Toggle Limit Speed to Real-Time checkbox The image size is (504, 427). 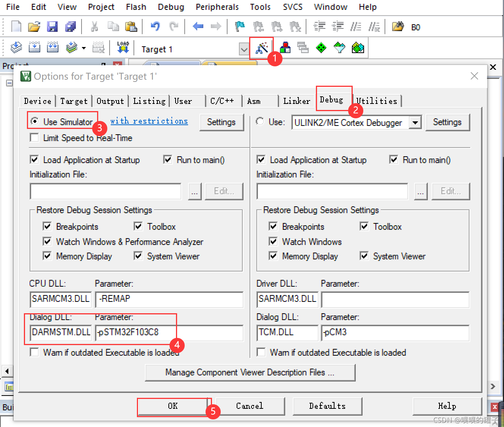coord(34,137)
